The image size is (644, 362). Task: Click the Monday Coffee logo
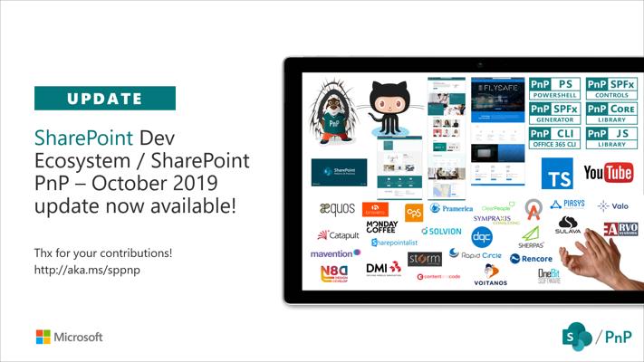[382, 226]
